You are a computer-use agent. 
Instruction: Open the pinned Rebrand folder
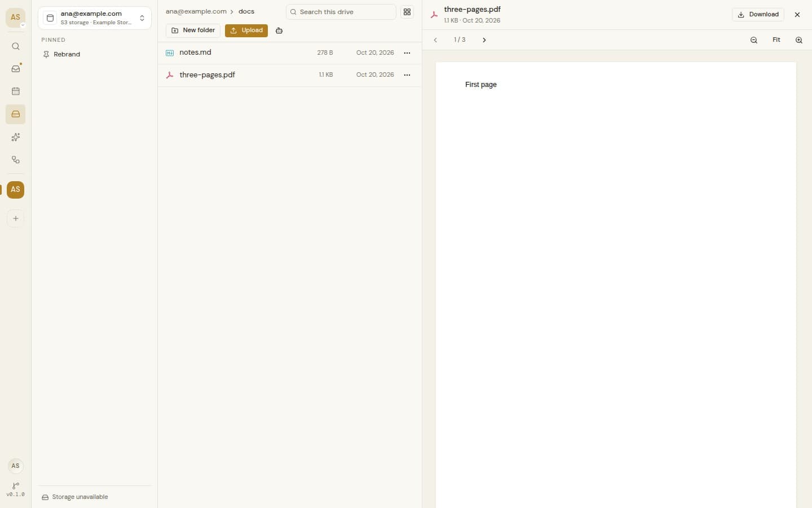pos(67,54)
